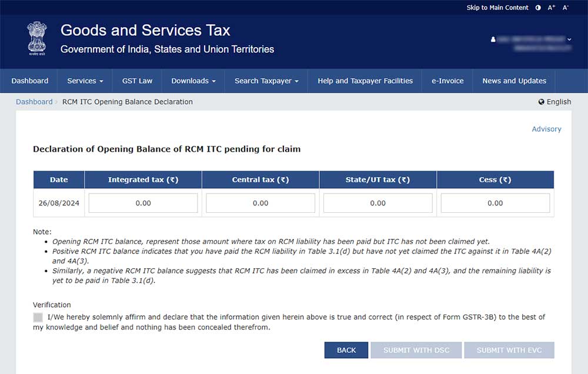This screenshot has width=588, height=374.
Task: Open the e-Invoice menu item
Action: tap(447, 81)
